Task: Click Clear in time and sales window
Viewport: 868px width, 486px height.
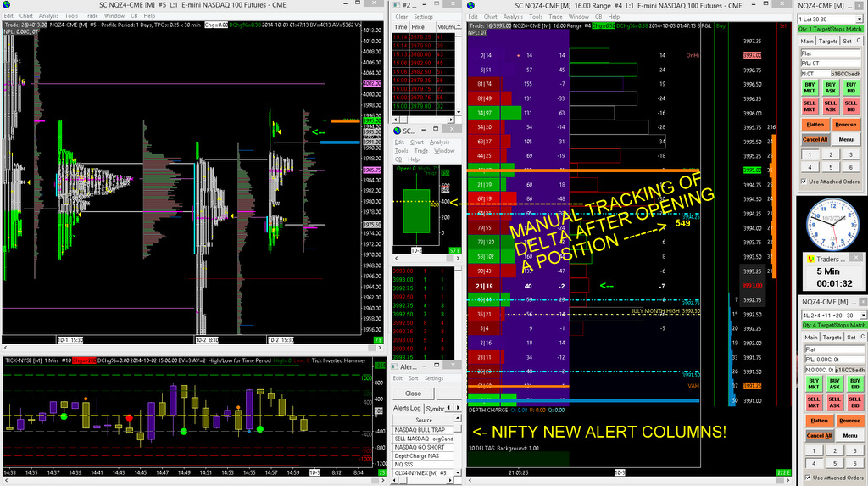Action: pos(401,17)
